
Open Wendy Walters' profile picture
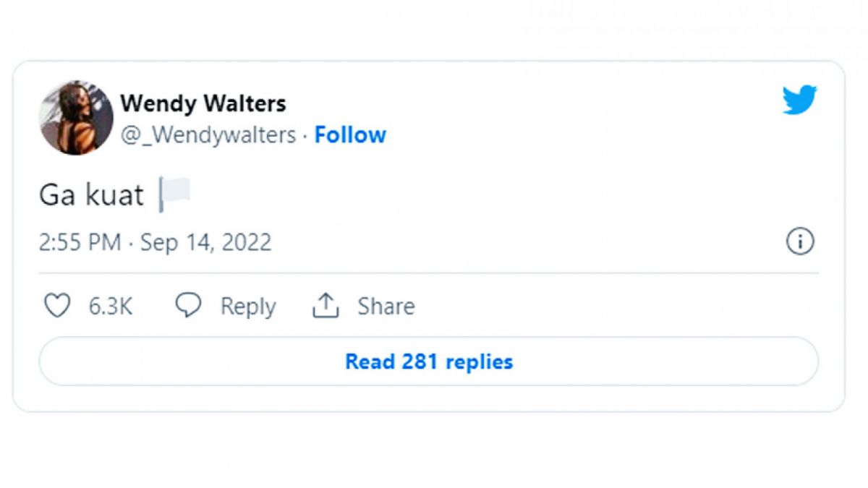pyautogui.click(x=76, y=118)
